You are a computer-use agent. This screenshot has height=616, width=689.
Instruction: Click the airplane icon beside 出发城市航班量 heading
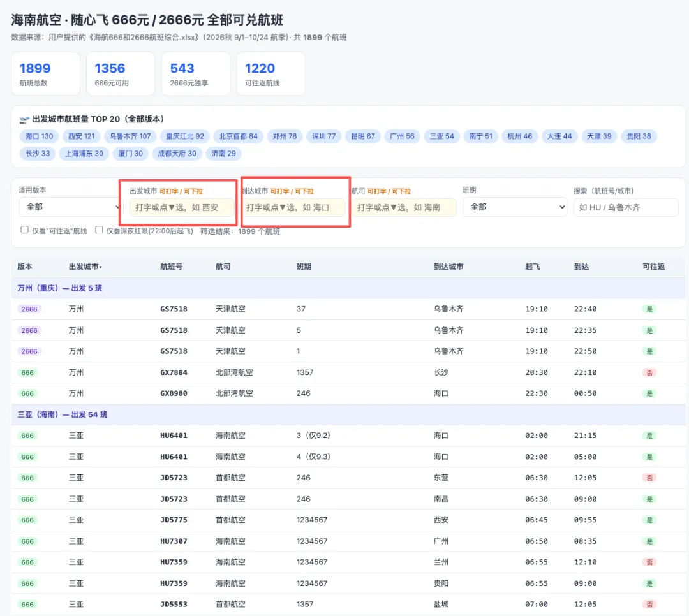pyautogui.click(x=25, y=119)
